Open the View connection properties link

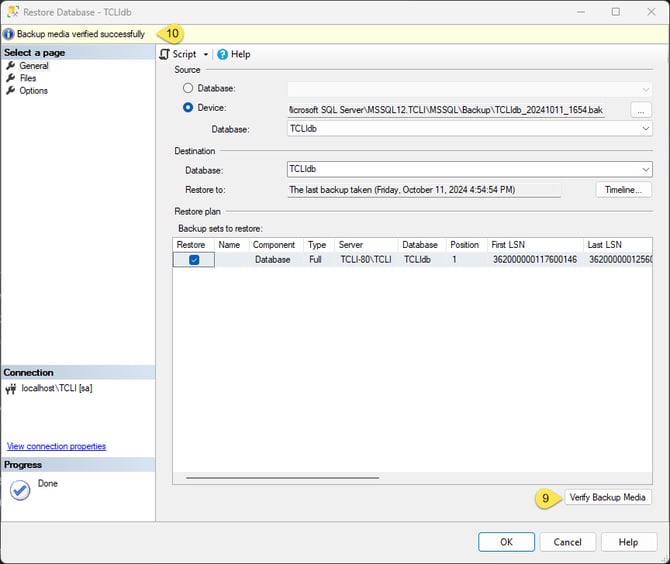click(56, 446)
